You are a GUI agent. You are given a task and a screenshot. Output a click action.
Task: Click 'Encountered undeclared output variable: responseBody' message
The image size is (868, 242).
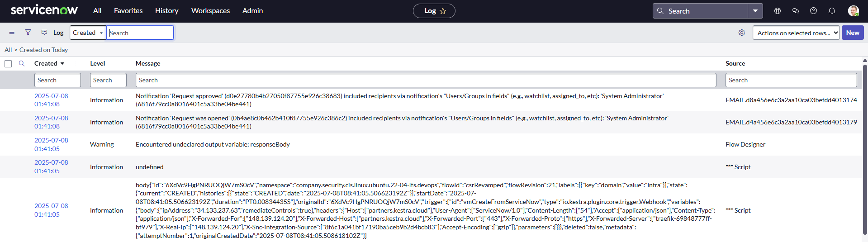[x=213, y=144]
